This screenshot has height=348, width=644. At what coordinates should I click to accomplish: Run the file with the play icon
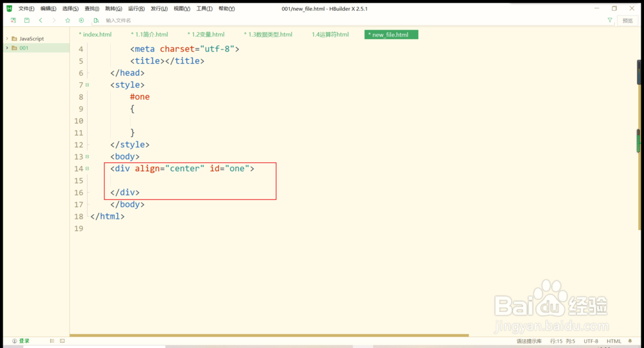pyautogui.click(x=81, y=20)
